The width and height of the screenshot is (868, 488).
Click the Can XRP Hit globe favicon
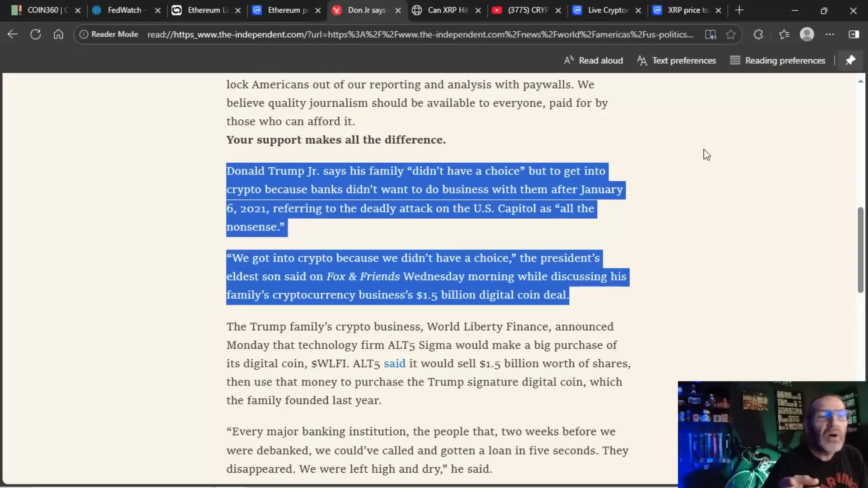417,10
